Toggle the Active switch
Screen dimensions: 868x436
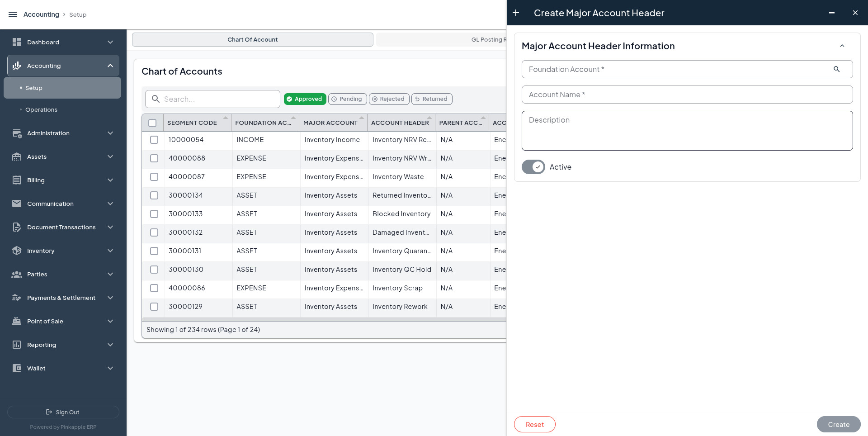click(533, 167)
